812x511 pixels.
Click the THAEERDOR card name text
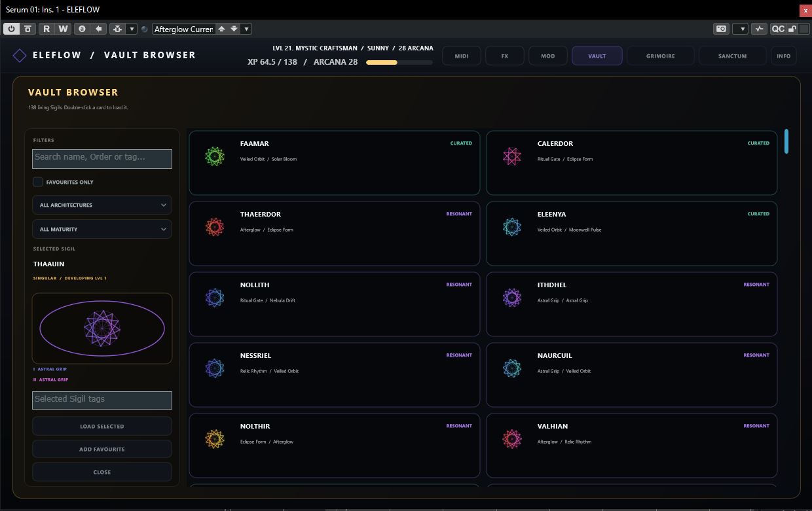pyautogui.click(x=261, y=214)
